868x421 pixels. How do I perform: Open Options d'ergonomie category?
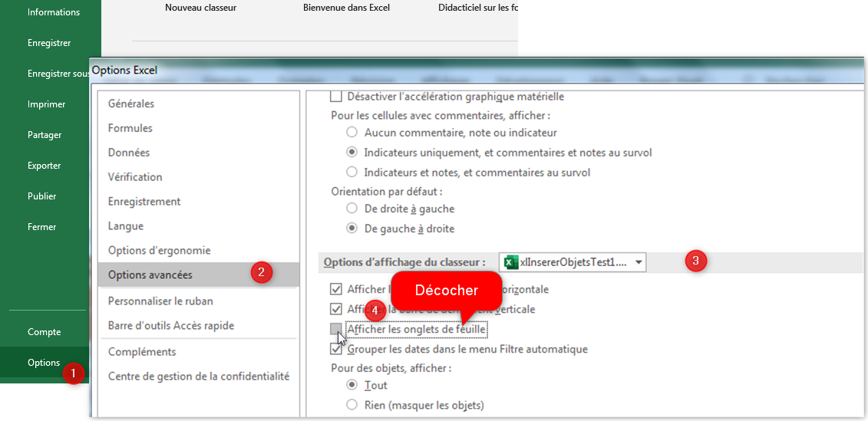(160, 250)
